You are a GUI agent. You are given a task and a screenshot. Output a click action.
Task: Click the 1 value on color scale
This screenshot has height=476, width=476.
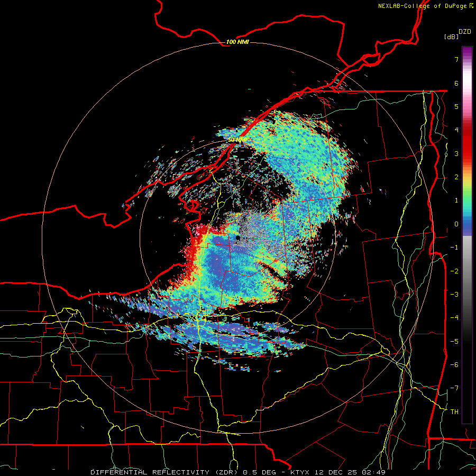[456, 200]
